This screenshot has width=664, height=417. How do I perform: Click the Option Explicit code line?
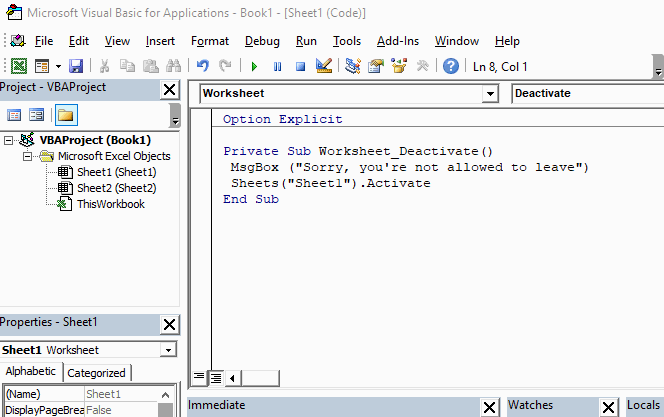(282, 119)
